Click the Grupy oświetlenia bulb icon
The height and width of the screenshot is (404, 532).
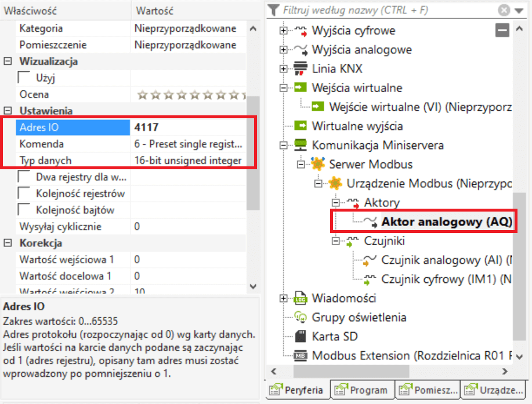301,317
